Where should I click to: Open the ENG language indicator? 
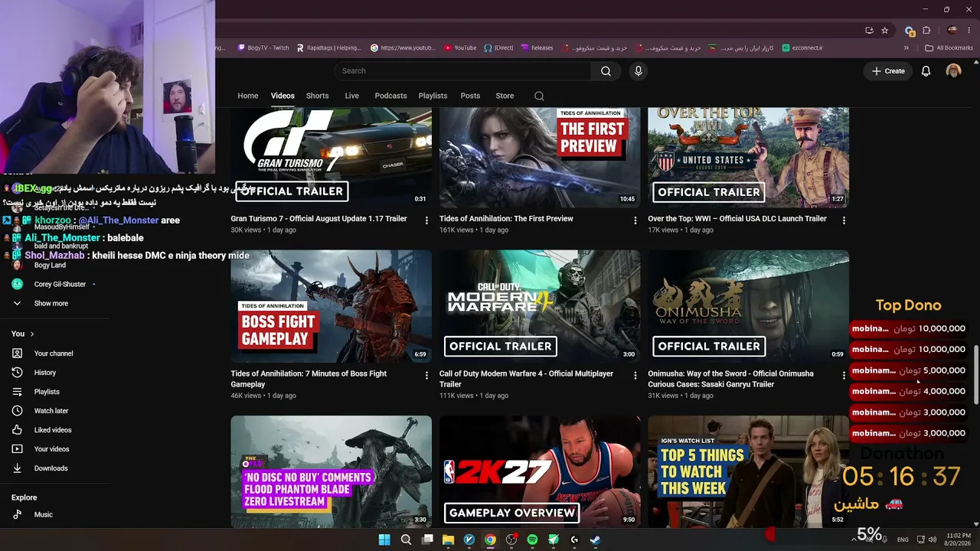pos(903,540)
